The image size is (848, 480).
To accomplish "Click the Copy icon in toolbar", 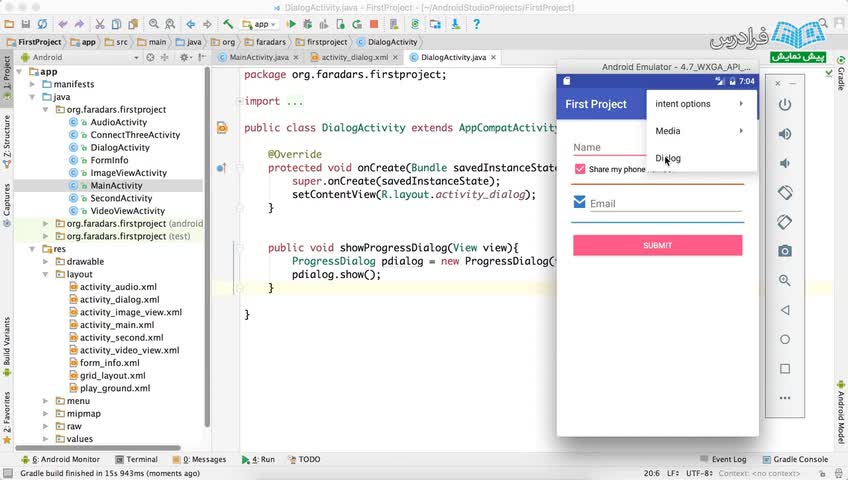I will (x=116, y=24).
